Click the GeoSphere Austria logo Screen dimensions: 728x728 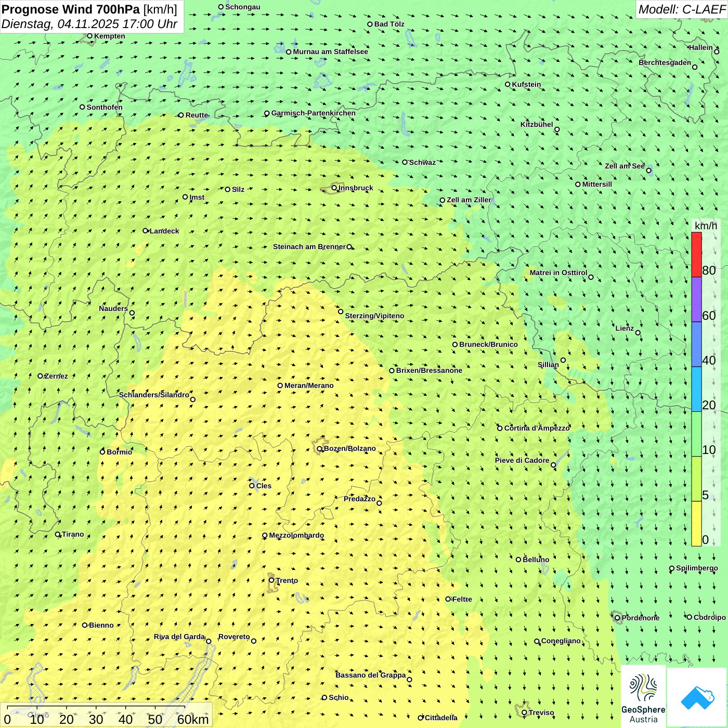tap(643, 697)
